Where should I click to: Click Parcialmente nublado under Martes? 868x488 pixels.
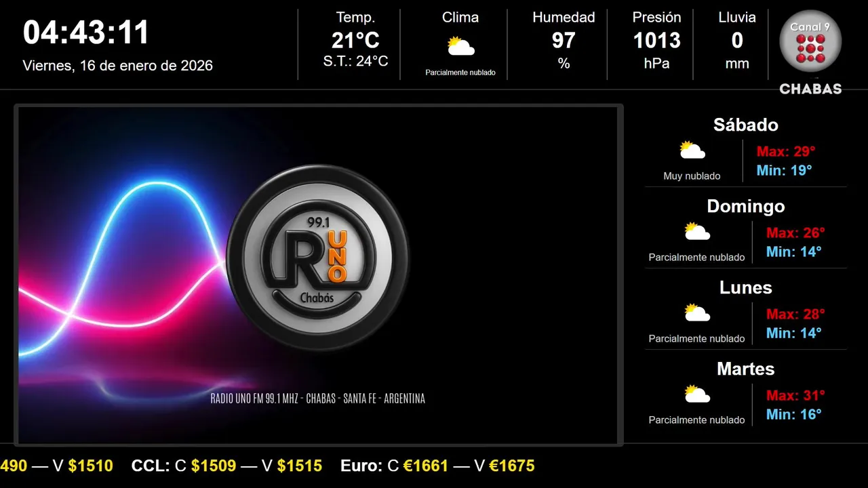coord(696,420)
